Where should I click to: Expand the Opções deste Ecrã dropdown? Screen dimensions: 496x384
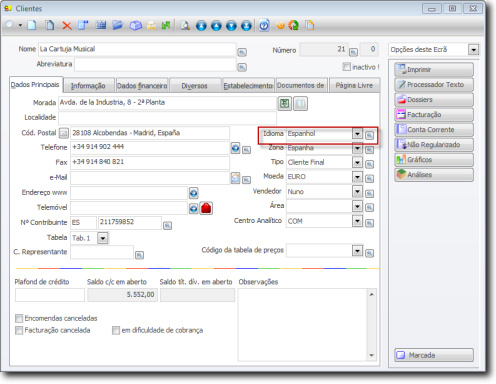click(473, 50)
